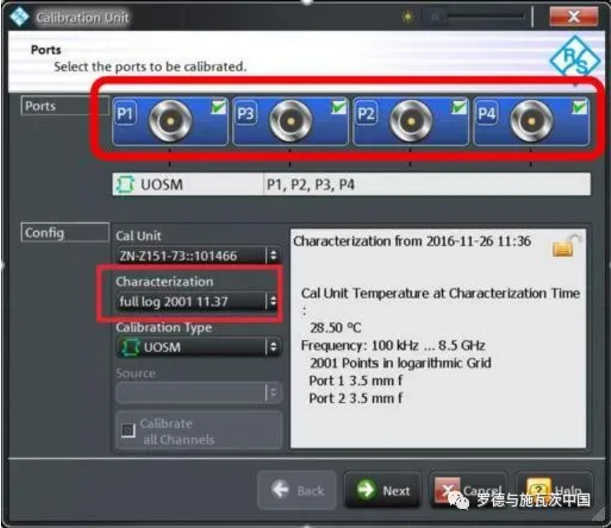611x528 pixels.
Task: Click the Next button
Action: tap(383, 490)
